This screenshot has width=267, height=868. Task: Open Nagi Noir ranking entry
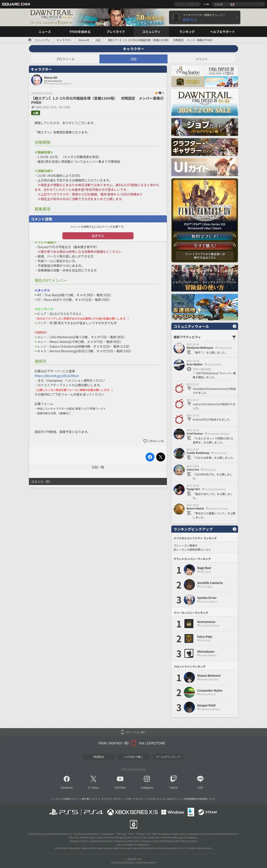click(205, 570)
